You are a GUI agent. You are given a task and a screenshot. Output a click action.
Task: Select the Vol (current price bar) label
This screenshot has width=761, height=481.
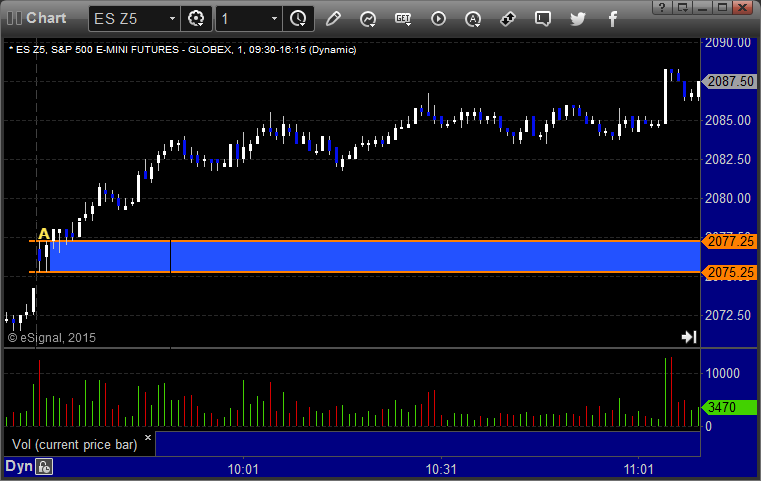coord(75,445)
